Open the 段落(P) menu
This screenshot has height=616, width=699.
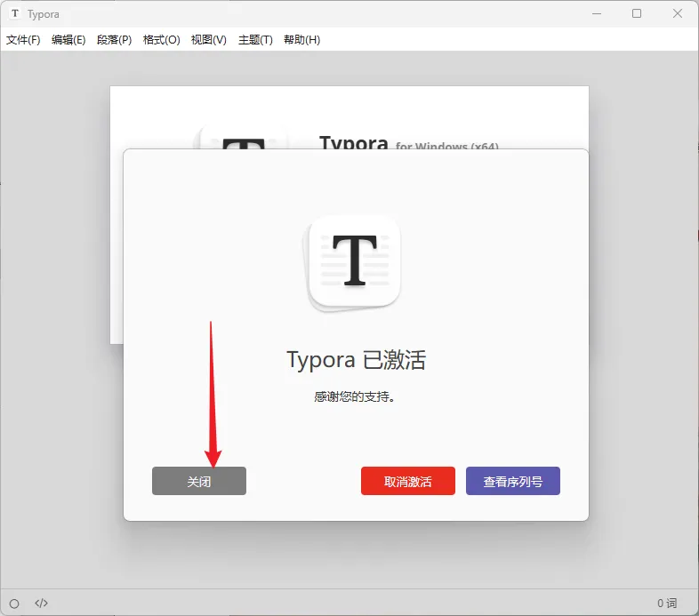(114, 40)
